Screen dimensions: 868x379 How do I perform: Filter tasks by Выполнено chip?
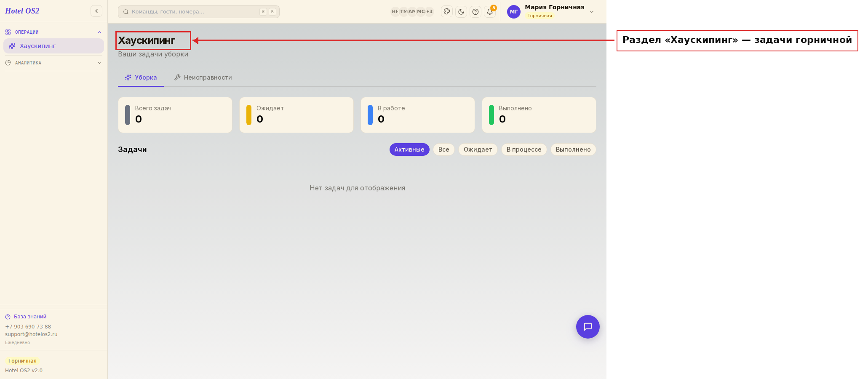click(573, 149)
